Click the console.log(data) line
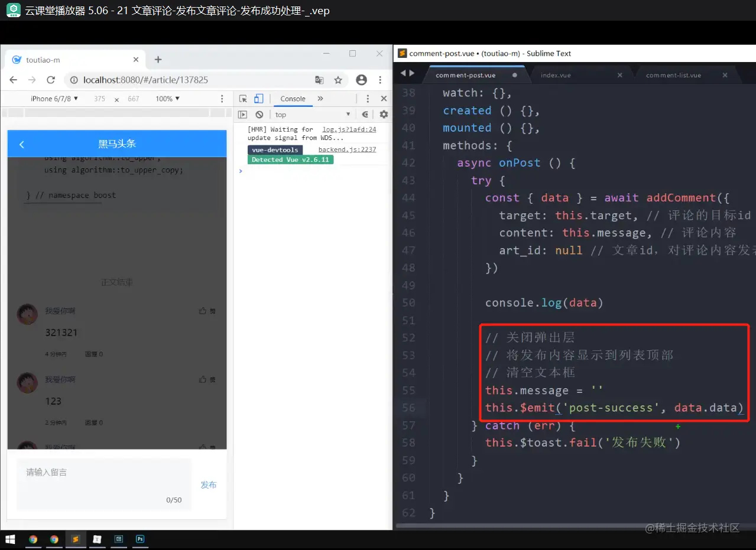Image resolution: width=756 pixels, height=550 pixels. tap(544, 302)
